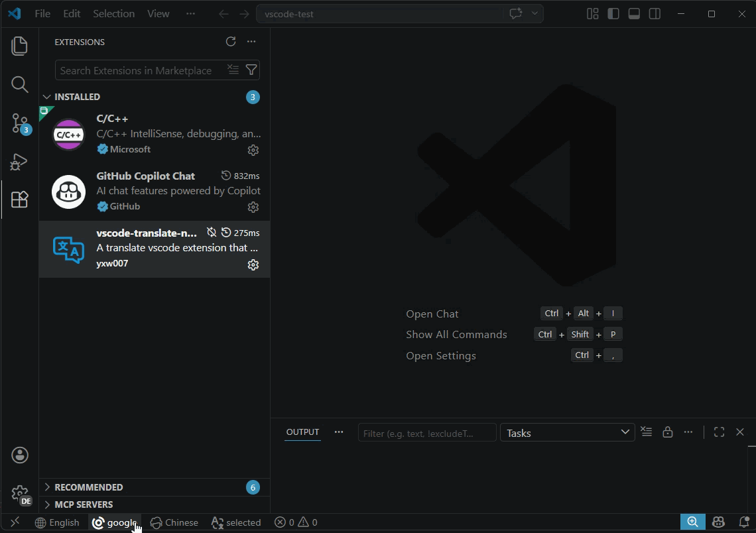Select the Extensions view icon
The image size is (756, 533).
point(19,200)
